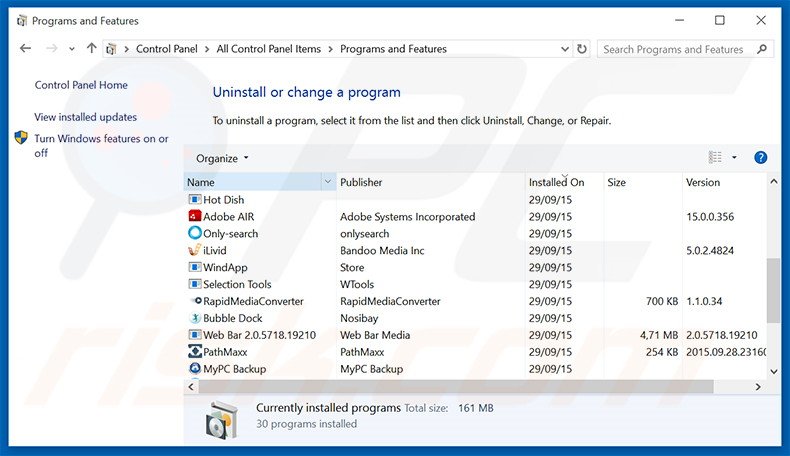790x456 pixels.
Task: Click the change view layout icon
Action: tap(715, 157)
